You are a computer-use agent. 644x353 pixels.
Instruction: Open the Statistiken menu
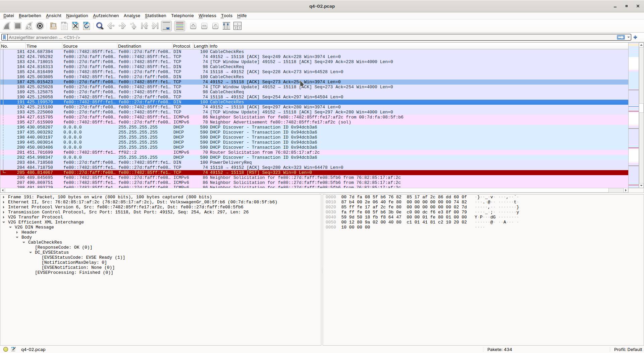155,16
